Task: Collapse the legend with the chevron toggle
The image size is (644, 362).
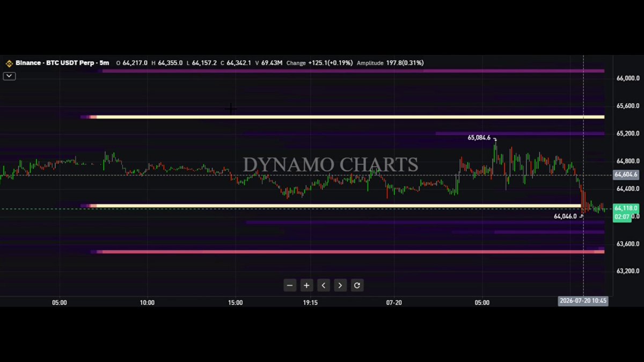Action: click(9, 76)
